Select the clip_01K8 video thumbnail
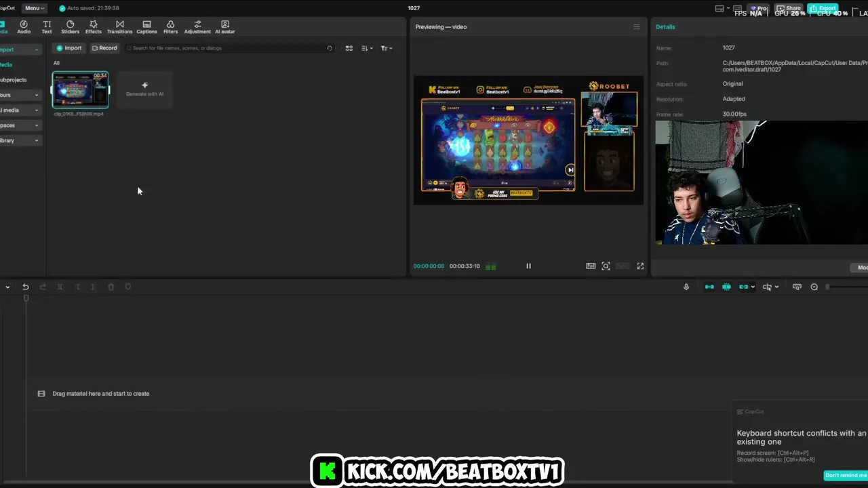This screenshot has height=488, width=868. click(81, 89)
